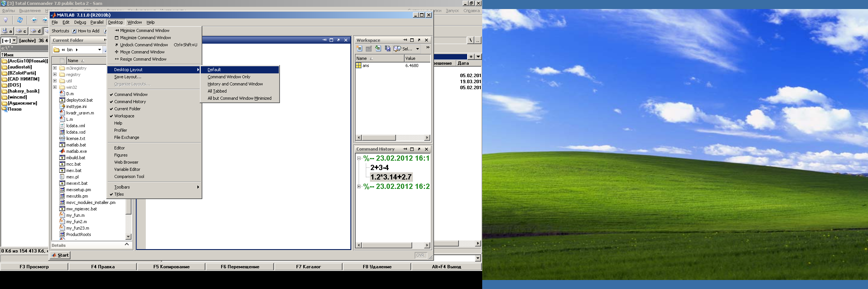Expand Toolbars submenu in Desktop menu
This screenshot has height=289, width=868.
point(154,187)
